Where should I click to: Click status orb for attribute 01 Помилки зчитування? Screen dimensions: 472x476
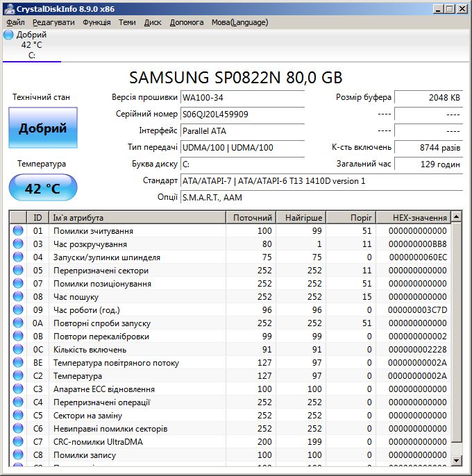[18, 230]
